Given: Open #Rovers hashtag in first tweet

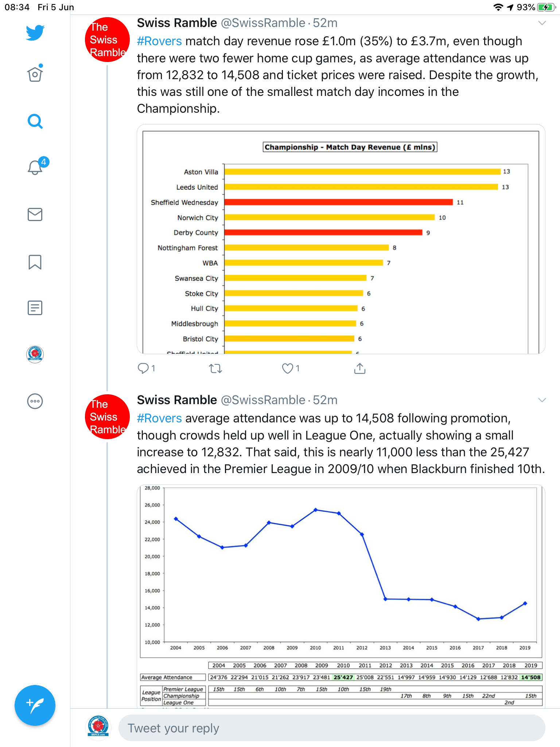Looking at the screenshot, I should (x=159, y=41).
